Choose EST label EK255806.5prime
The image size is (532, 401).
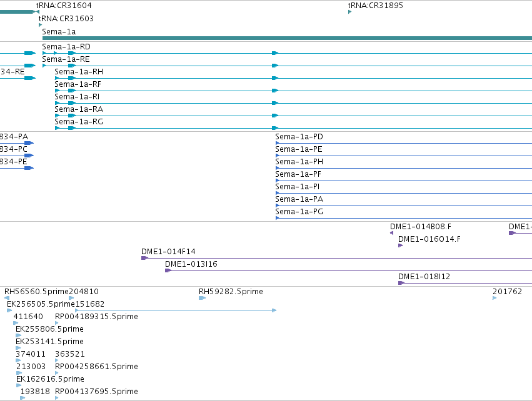click(49, 329)
